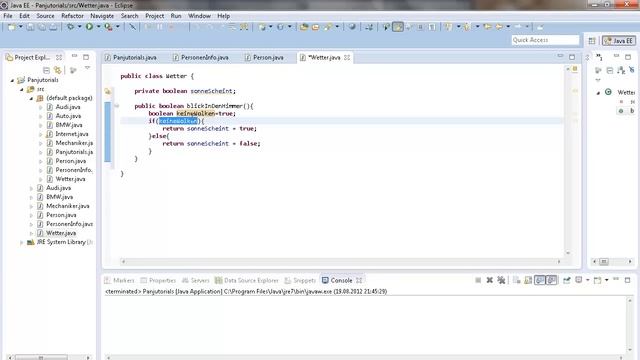This screenshot has height=360, width=640.
Task: Click Remove All Terminated Launches in Console
Action: click(x=501, y=280)
